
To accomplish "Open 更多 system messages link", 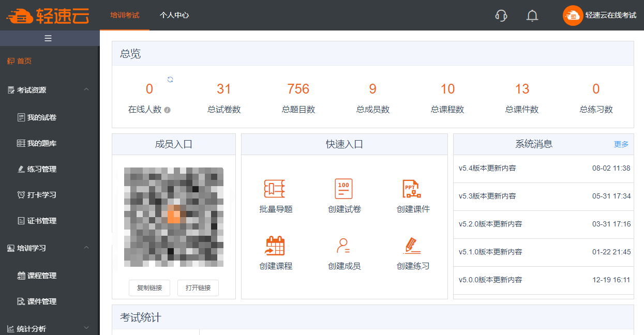I will pos(621,144).
